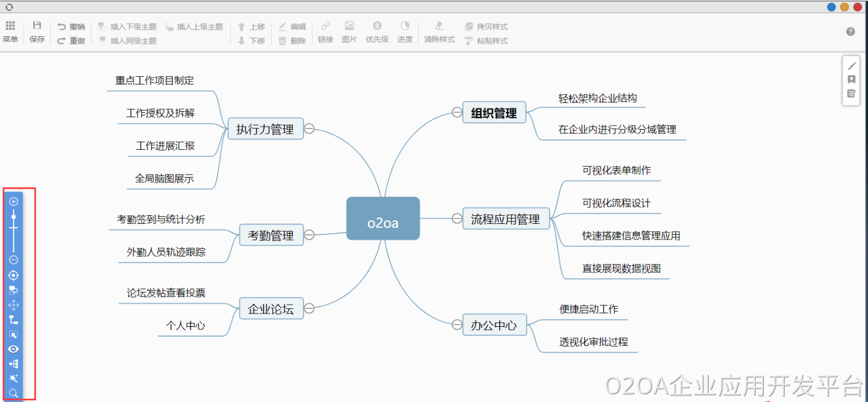Click the help question mark icon
Image resolution: width=868 pixels, height=402 pixels.
coord(850,32)
